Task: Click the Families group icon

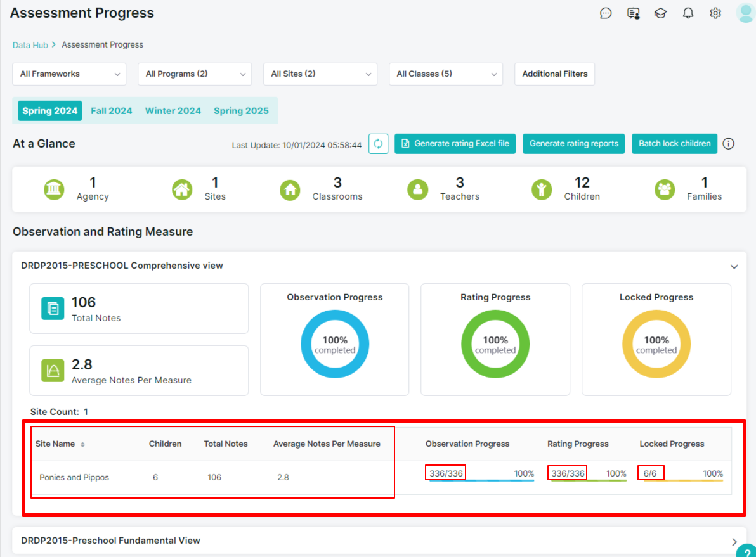Action: [665, 189]
